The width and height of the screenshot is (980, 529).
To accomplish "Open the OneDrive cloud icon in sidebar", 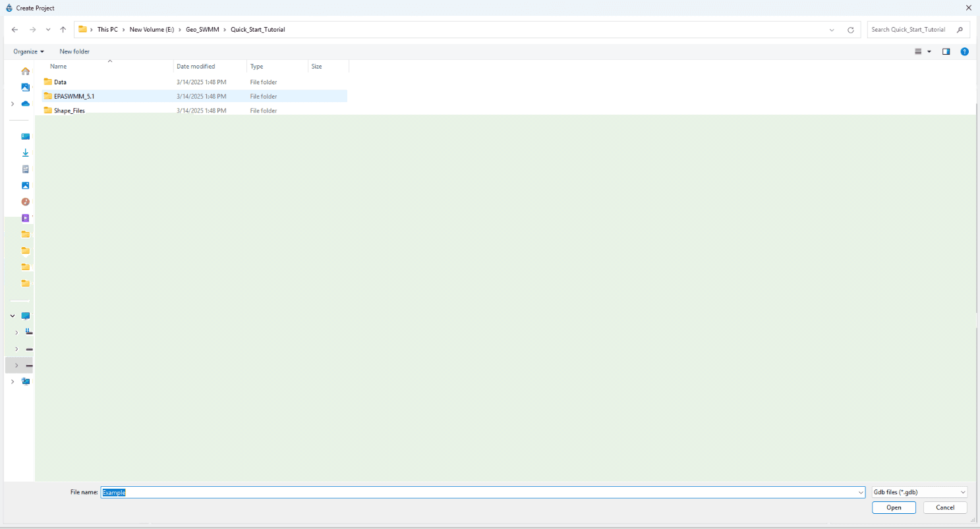I will (25, 103).
